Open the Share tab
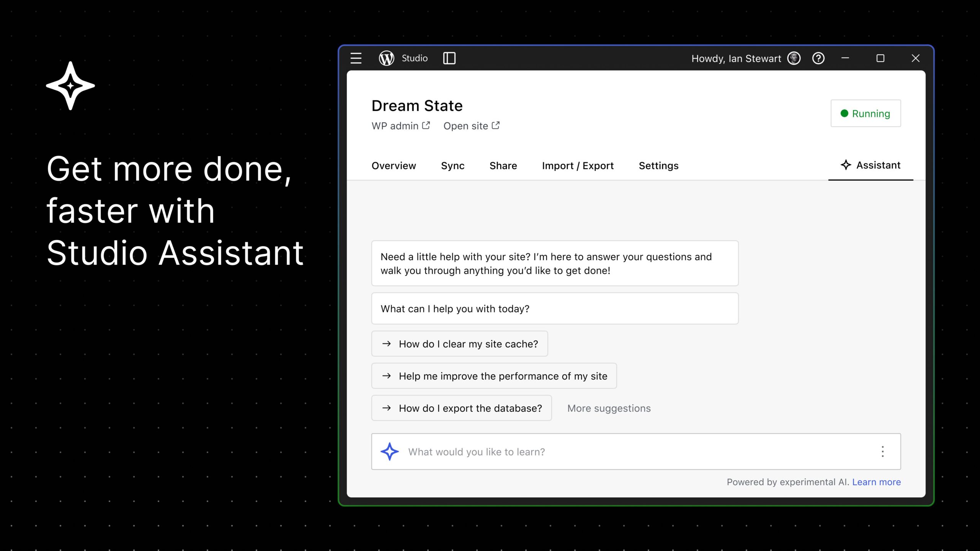This screenshot has width=980, height=551. point(503,166)
